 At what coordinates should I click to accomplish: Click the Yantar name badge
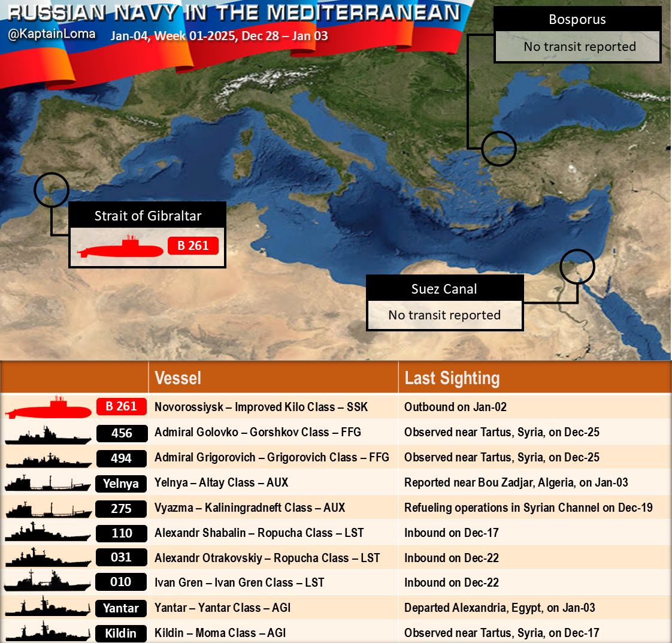[x=121, y=608]
